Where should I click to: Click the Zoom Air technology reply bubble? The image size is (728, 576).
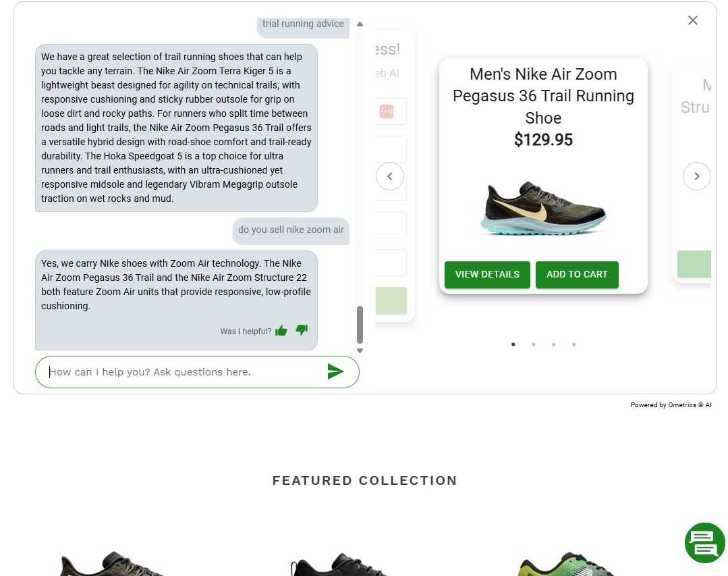[x=176, y=300]
